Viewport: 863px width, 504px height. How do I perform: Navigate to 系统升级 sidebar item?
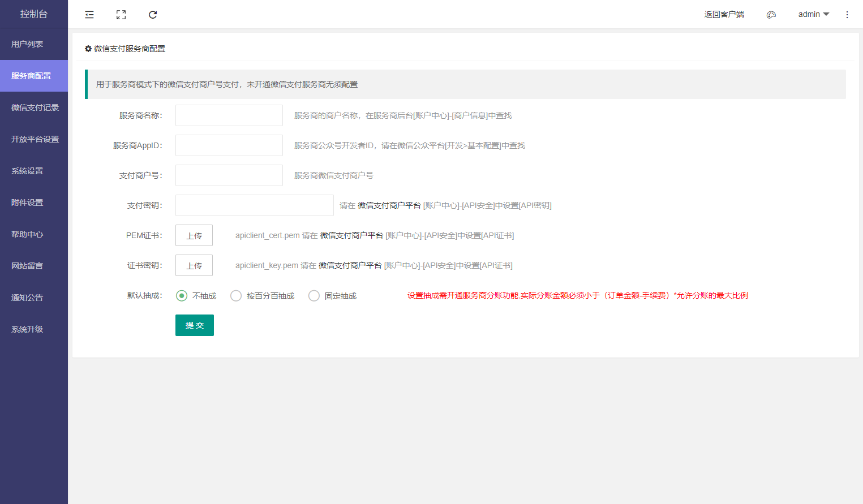27,329
